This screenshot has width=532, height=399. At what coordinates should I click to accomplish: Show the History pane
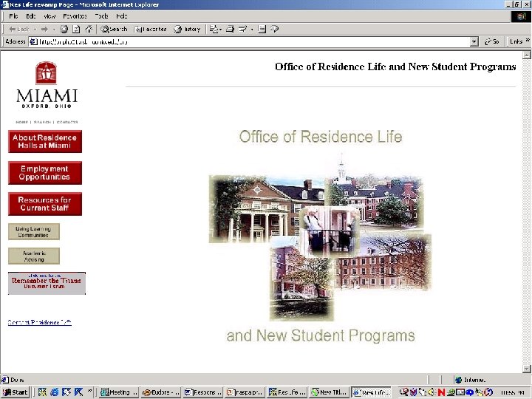click(187, 29)
